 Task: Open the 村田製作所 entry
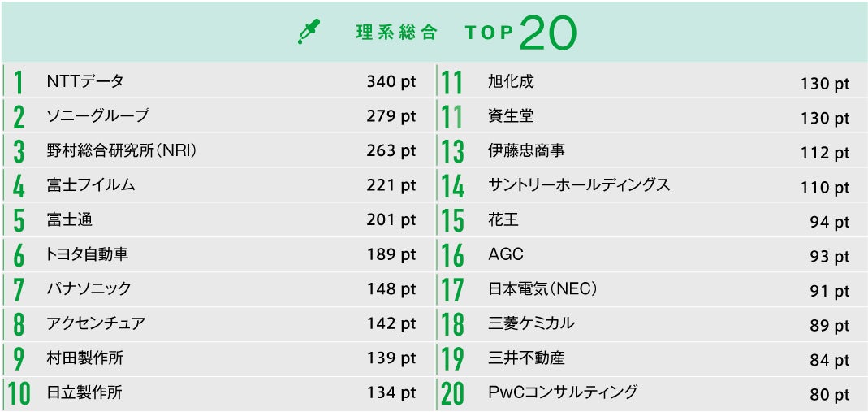point(85,358)
